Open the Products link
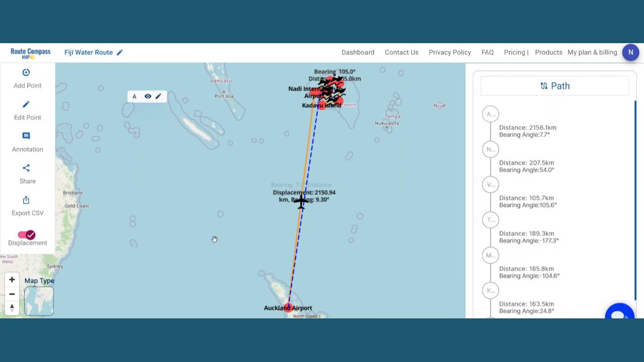 549,53
